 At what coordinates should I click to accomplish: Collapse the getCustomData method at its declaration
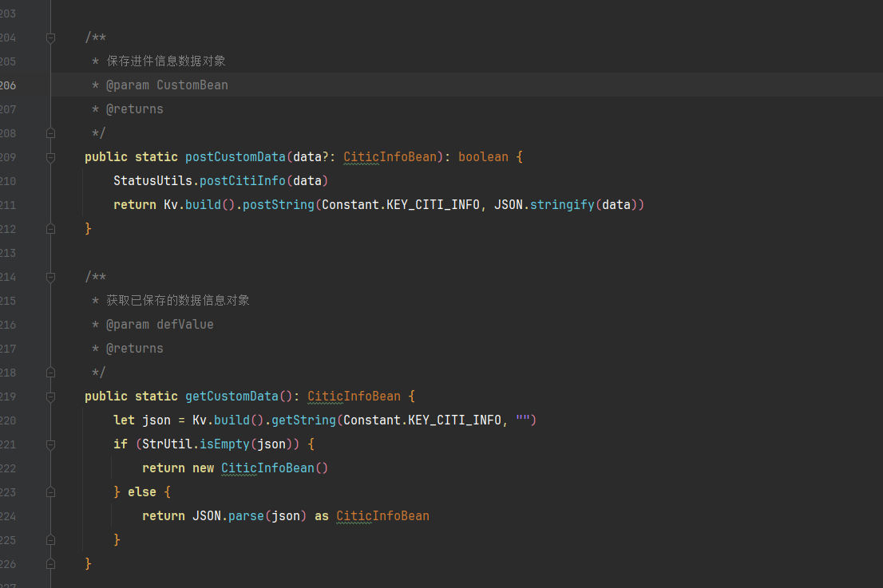coord(50,397)
